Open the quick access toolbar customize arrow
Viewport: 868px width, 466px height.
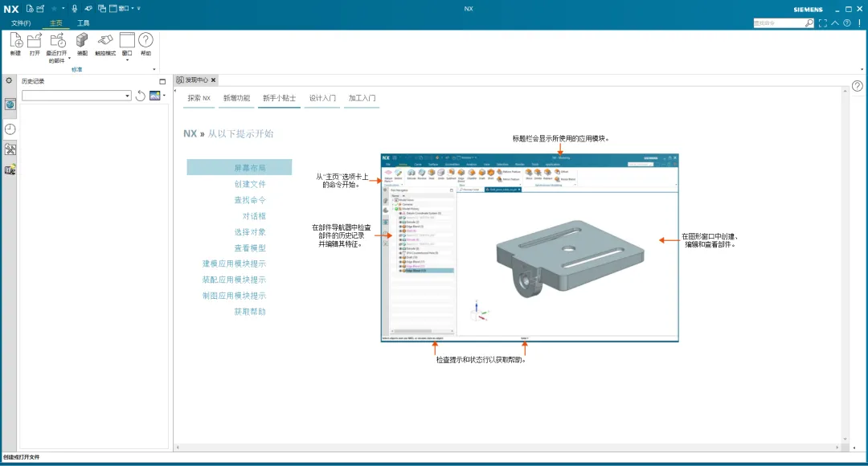pos(138,8)
